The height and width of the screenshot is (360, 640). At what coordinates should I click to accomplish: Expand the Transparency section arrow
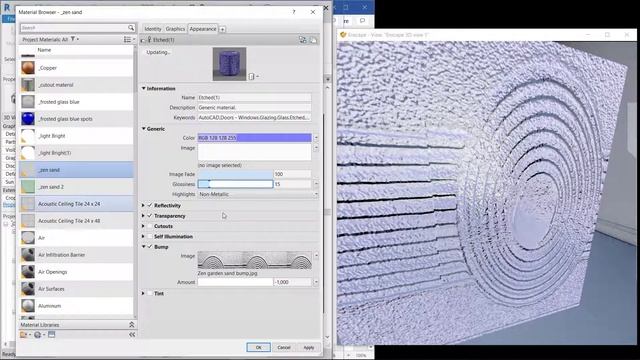(x=143, y=216)
